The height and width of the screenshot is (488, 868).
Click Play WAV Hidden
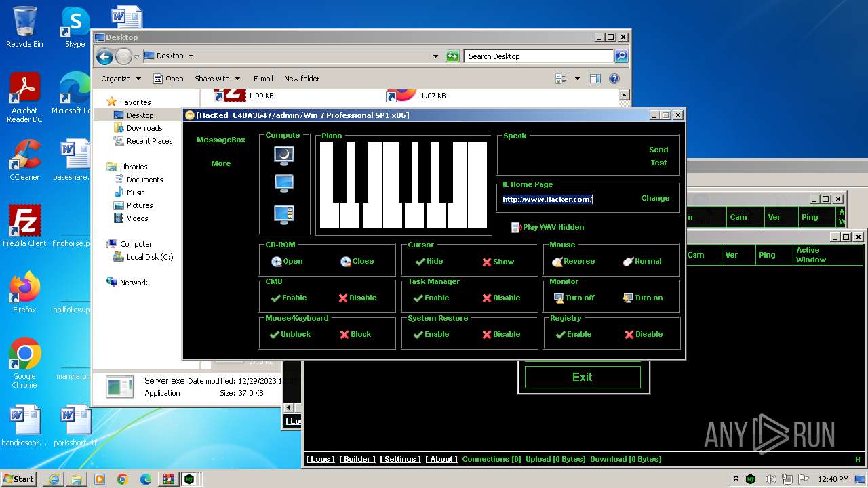pyautogui.click(x=547, y=227)
